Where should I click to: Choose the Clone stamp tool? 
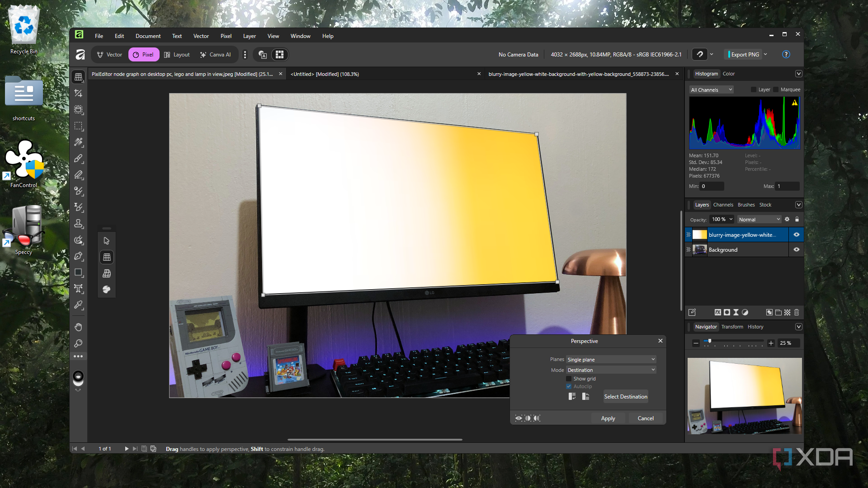tap(78, 224)
